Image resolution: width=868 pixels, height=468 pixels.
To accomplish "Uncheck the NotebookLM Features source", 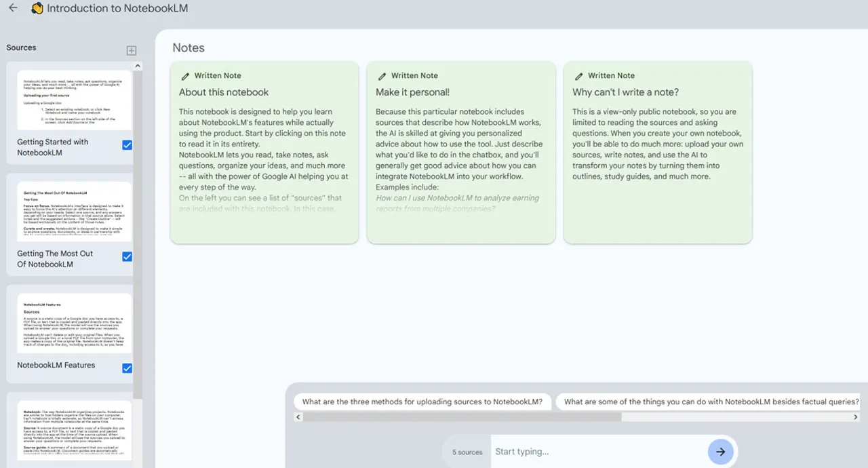I will (127, 368).
